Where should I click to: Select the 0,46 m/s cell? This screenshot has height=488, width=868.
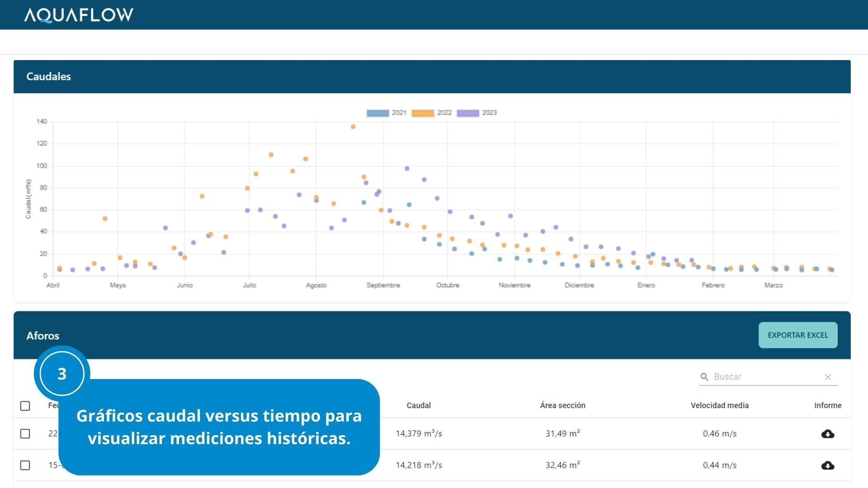[720, 434]
